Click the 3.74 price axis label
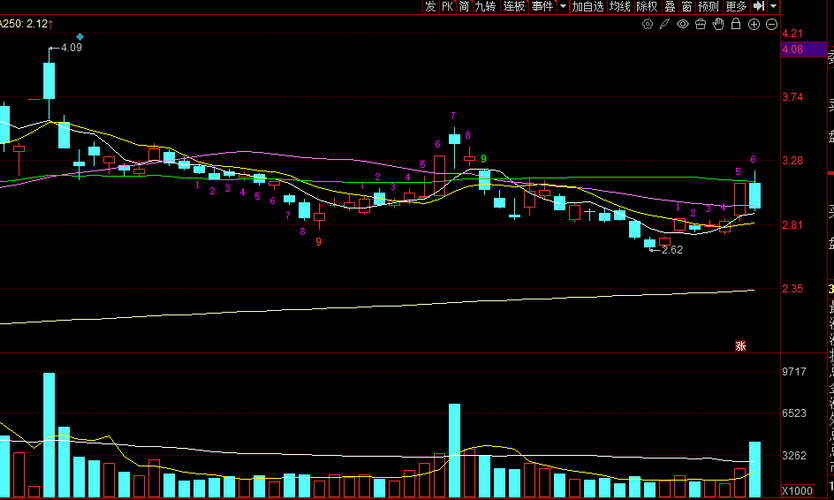Image resolution: width=834 pixels, height=500 pixels. 793,97
